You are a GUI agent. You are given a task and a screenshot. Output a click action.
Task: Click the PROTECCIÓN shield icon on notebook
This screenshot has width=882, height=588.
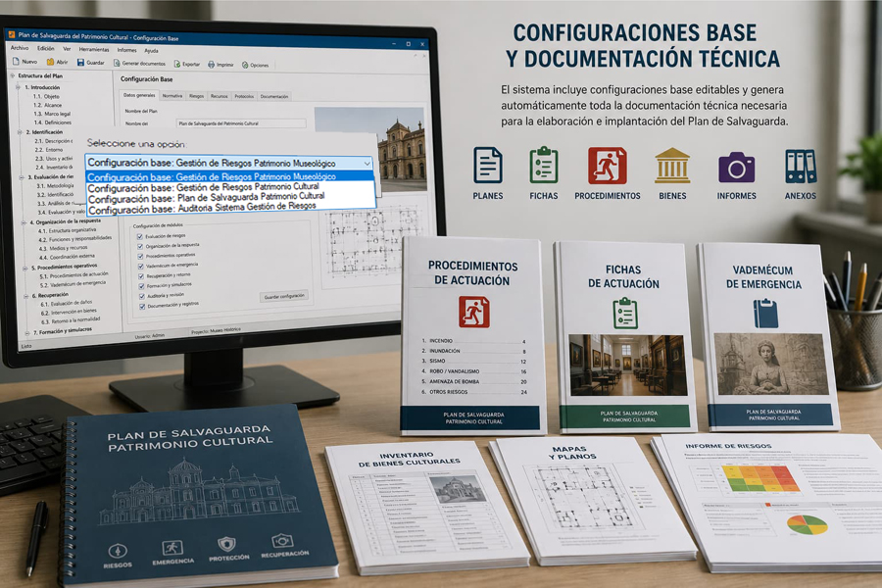226,544
